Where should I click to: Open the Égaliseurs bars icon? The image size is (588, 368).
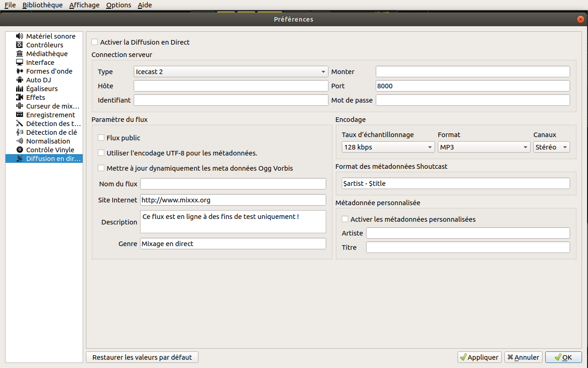pos(19,89)
